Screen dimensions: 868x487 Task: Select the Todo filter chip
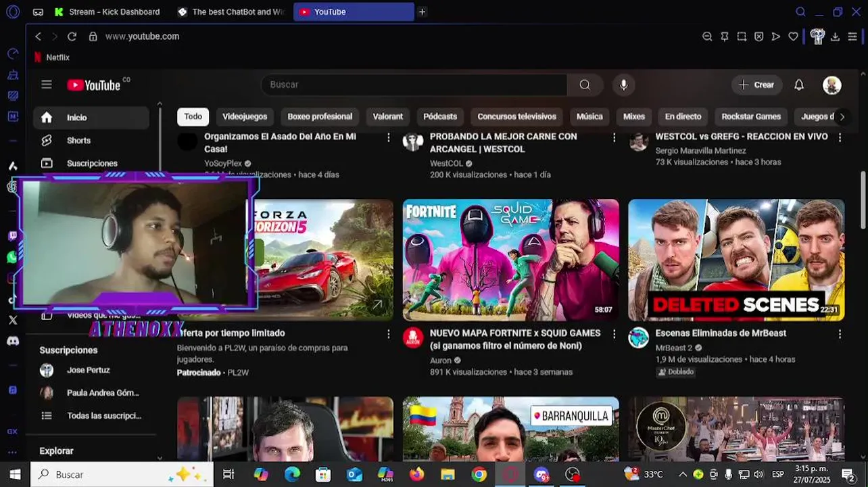coord(193,116)
